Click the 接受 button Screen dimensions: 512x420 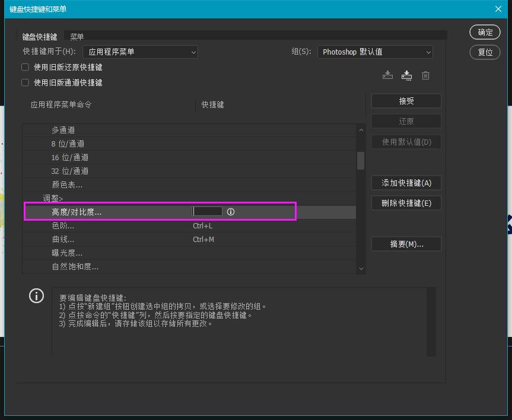tap(406, 101)
